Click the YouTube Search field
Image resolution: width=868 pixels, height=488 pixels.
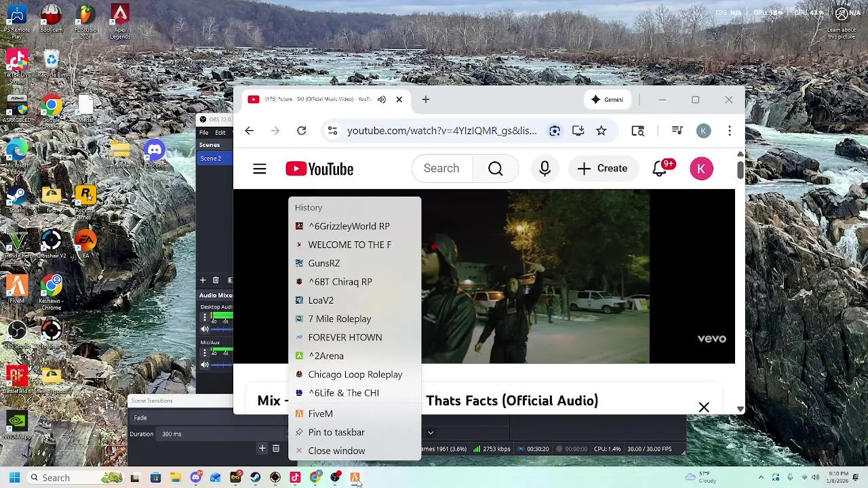coord(441,169)
